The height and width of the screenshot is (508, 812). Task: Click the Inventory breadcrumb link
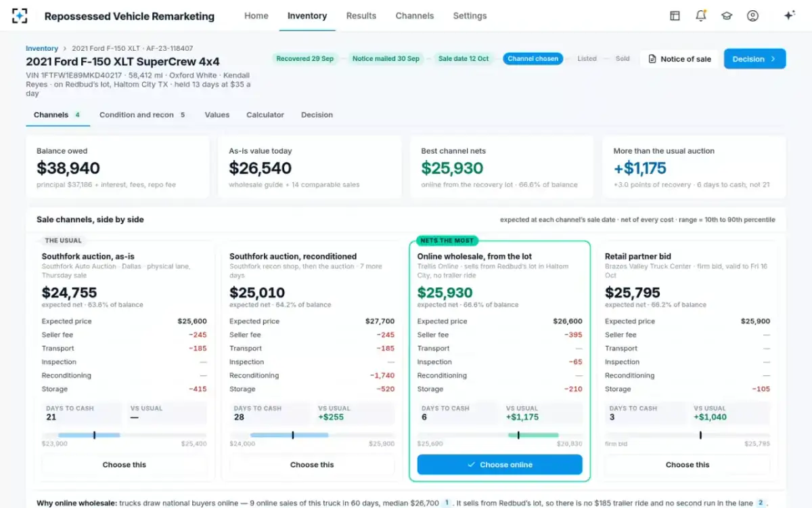[42, 49]
